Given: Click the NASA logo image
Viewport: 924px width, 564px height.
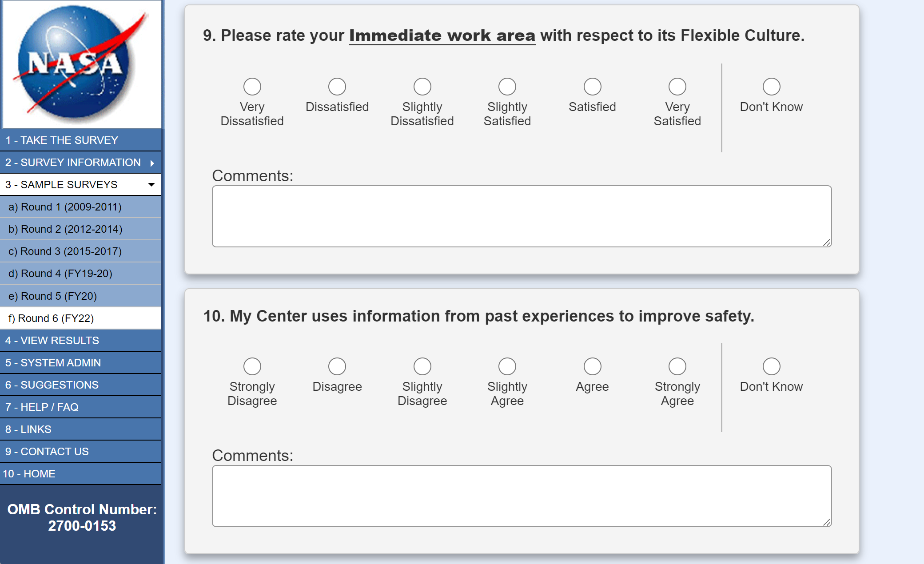Looking at the screenshot, I should click(x=81, y=64).
